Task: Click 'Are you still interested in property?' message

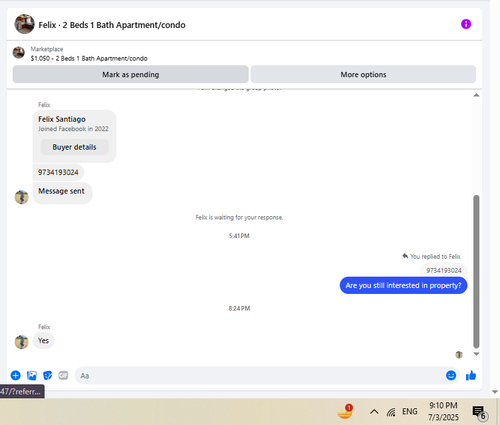Action: pos(403,285)
